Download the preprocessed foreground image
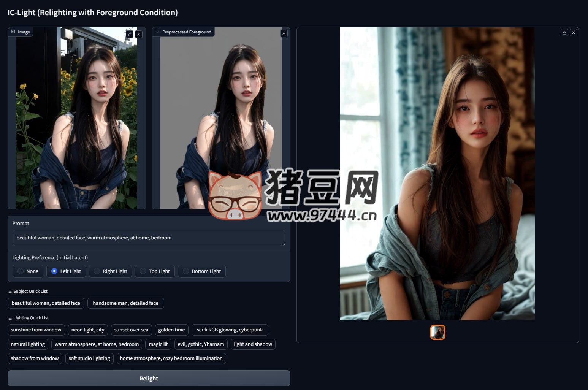 tap(284, 33)
